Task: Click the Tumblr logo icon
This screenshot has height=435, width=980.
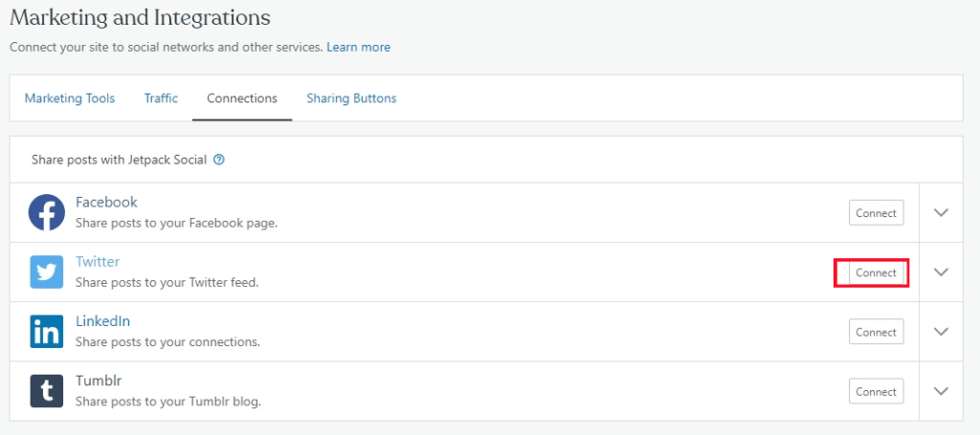Action: coord(46,391)
